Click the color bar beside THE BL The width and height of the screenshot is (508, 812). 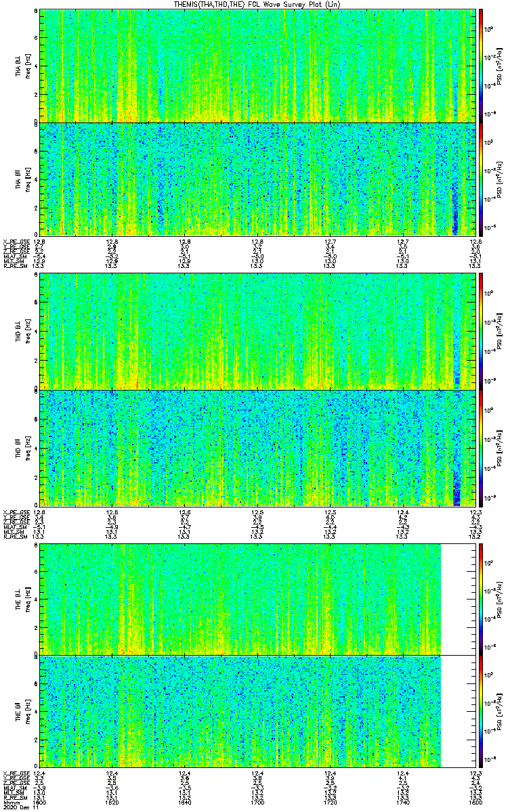pyautogui.click(x=481, y=599)
